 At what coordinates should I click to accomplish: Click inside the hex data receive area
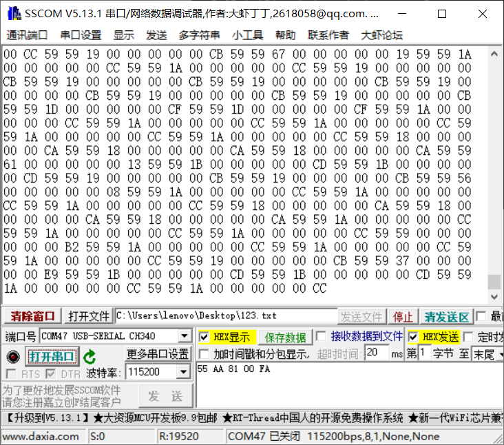tap(245, 174)
